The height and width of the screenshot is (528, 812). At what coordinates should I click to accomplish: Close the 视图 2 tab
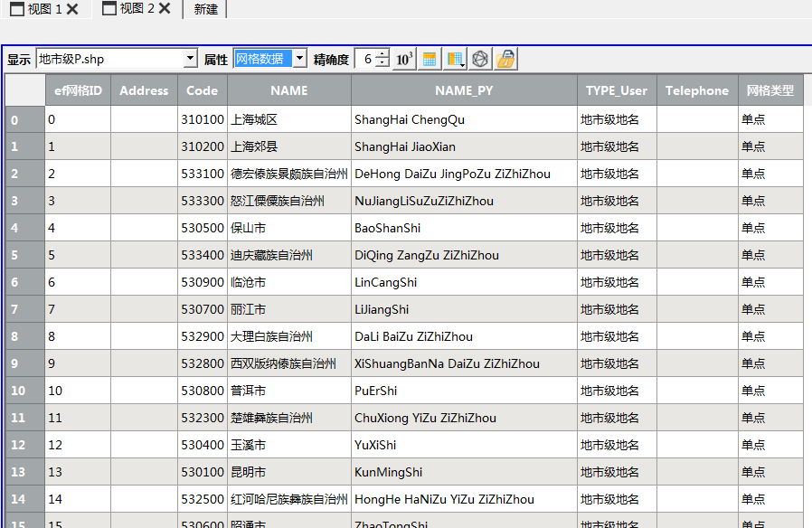[165, 9]
